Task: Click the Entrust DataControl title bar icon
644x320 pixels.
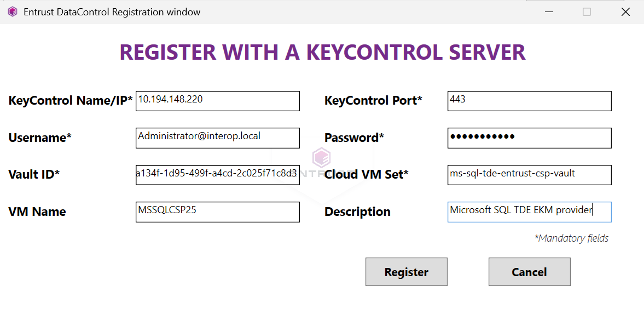Action: tap(12, 12)
